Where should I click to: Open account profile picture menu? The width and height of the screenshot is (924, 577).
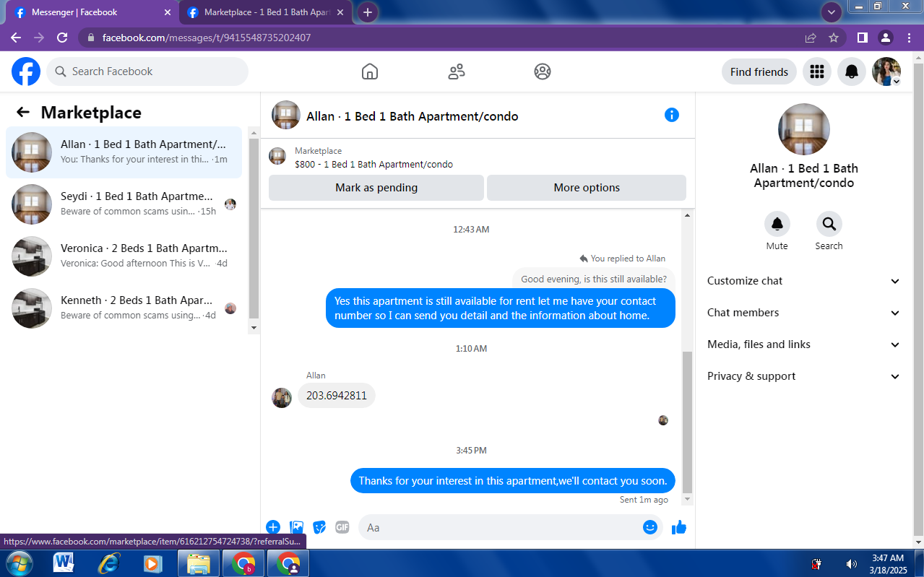click(886, 71)
